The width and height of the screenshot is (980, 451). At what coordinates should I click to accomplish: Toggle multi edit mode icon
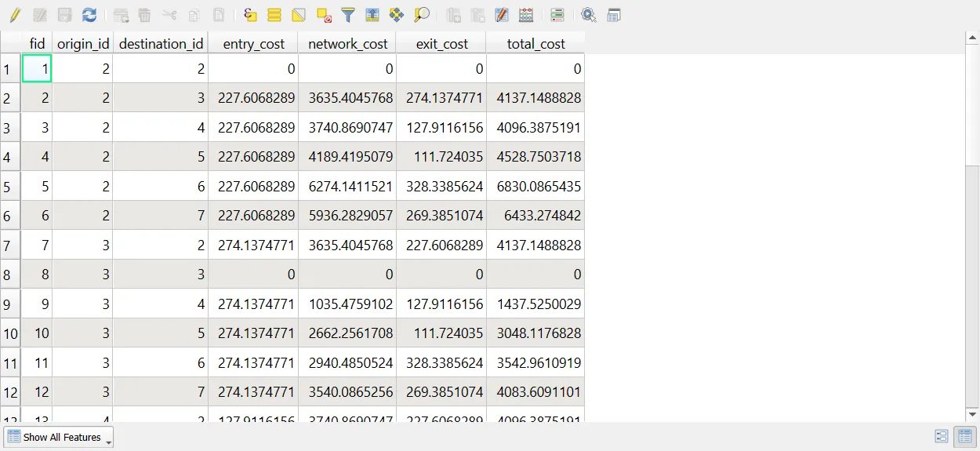coord(40,15)
